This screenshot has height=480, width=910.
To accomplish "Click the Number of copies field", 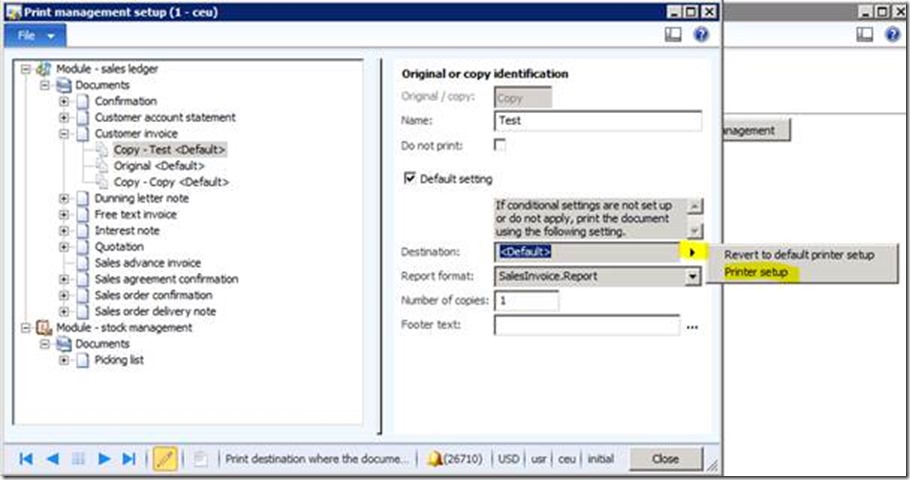I will pos(526,301).
